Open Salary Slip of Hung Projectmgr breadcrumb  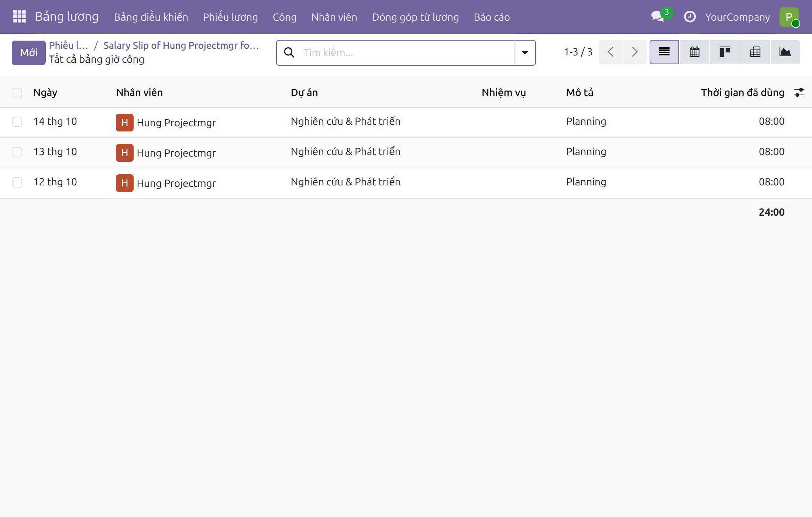181,45
